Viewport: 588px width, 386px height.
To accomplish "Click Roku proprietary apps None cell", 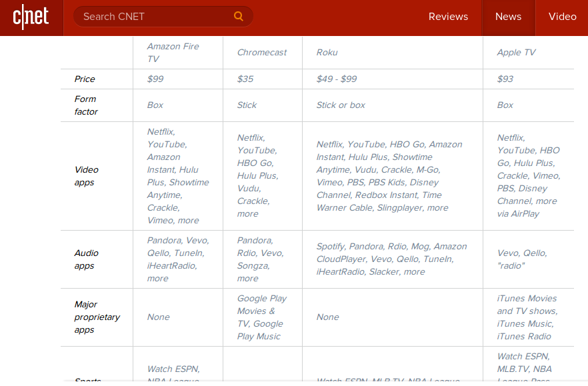I will (328, 317).
